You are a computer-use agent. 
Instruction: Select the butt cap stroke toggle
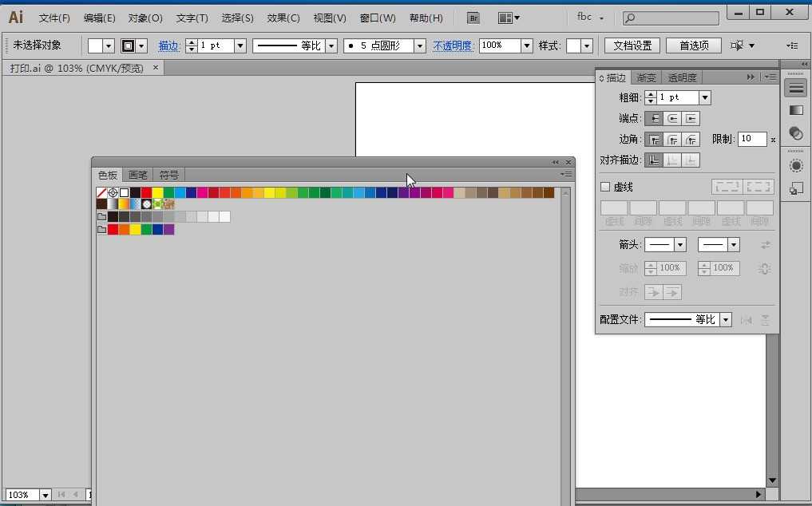(654, 118)
